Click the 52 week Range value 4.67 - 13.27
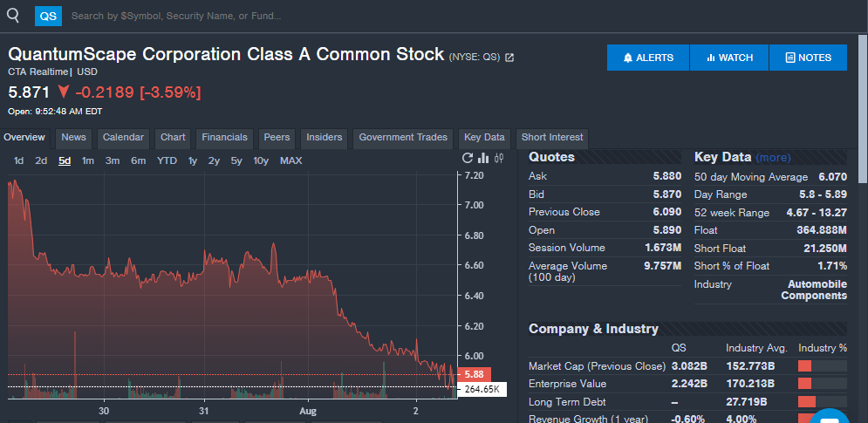The image size is (868, 423). [x=817, y=213]
